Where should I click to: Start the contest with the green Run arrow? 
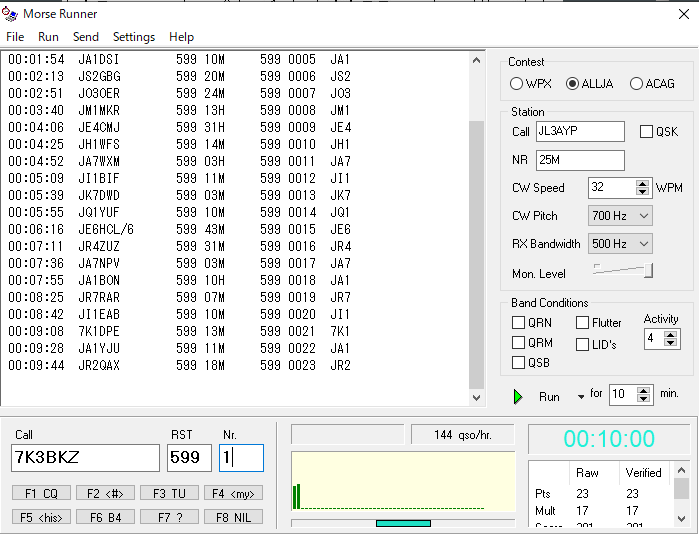pos(518,396)
